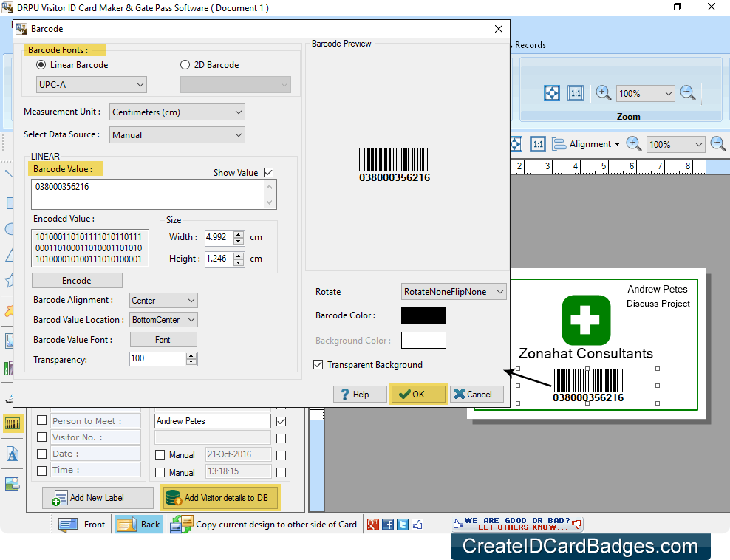The width and height of the screenshot is (730, 560).
Task: Open the Rotate dropdown
Action: (454, 292)
